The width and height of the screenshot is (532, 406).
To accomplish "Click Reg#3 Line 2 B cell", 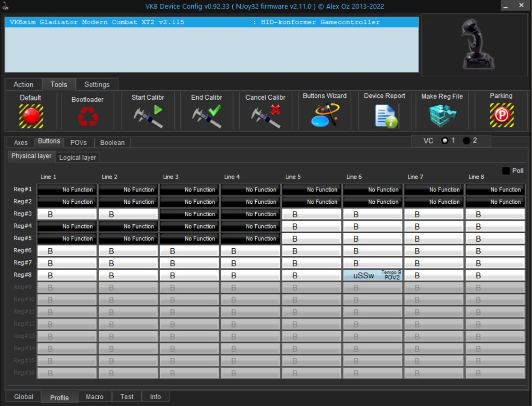I will pyautogui.click(x=128, y=214).
